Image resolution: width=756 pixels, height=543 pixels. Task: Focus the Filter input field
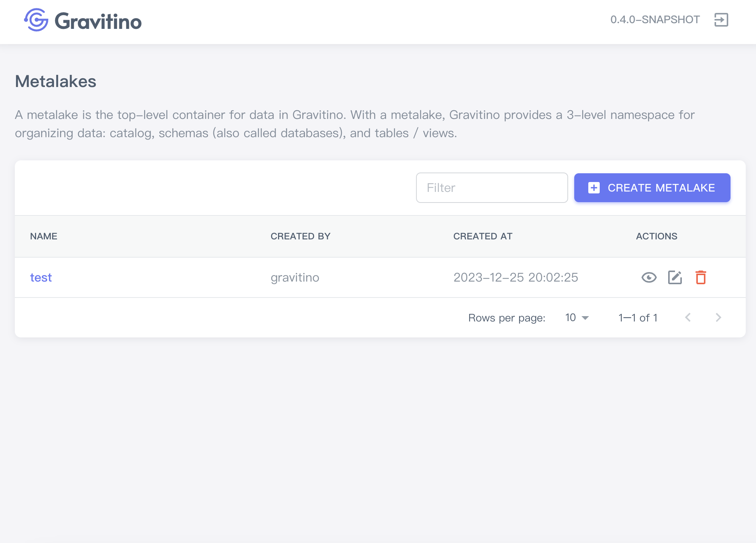(492, 188)
